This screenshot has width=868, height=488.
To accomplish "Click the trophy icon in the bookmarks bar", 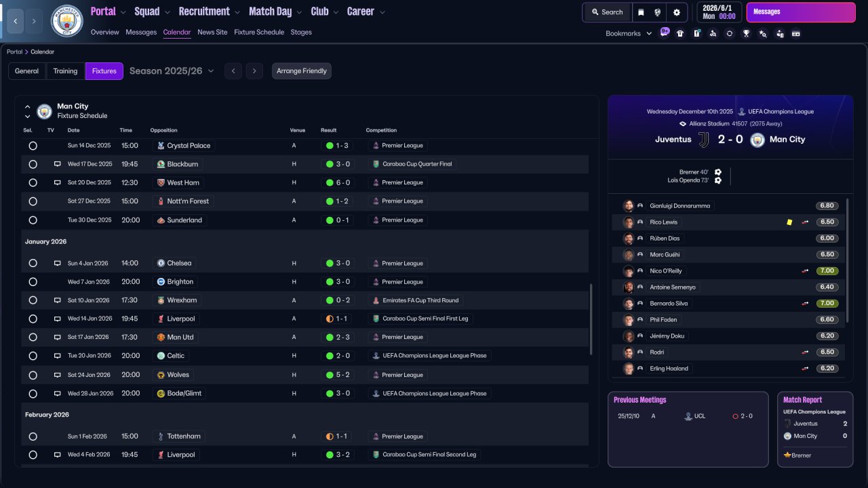I will tap(746, 33).
